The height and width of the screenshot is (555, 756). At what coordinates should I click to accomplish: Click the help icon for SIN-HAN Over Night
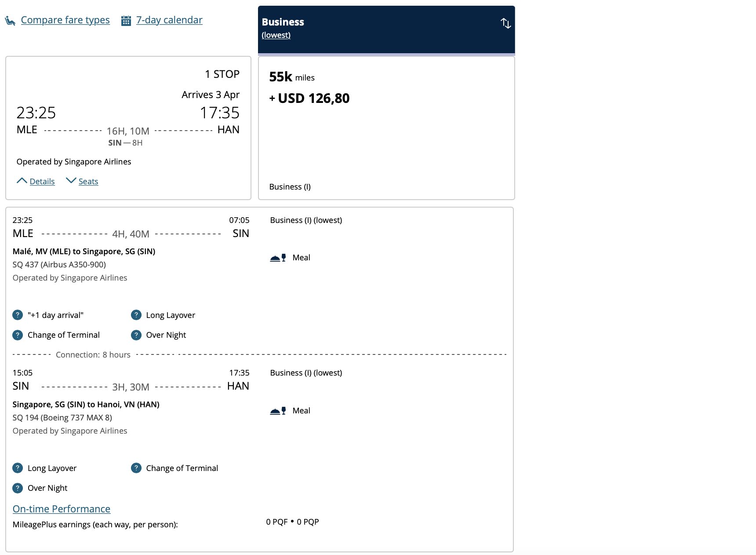[18, 488]
